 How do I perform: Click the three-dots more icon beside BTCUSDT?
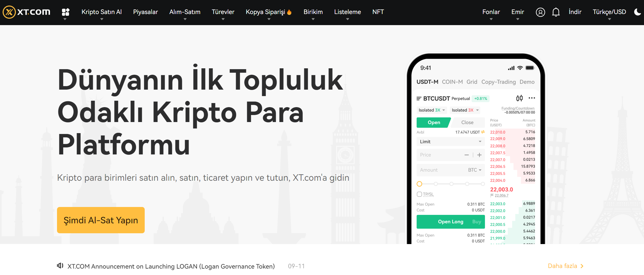tap(532, 98)
